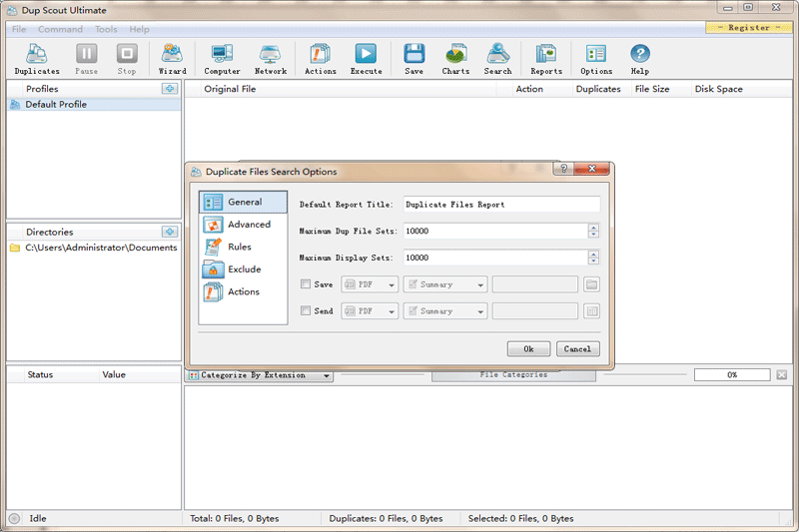The height and width of the screenshot is (532, 799).
Task: Open the File menu
Action: click(19, 30)
